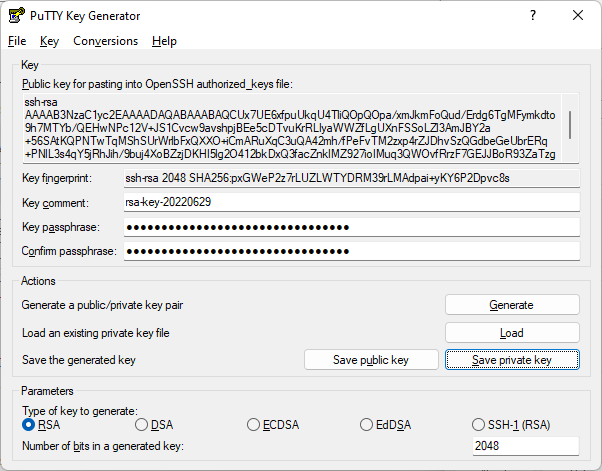The image size is (602, 471).
Task: Click the Load button
Action: coord(512,332)
